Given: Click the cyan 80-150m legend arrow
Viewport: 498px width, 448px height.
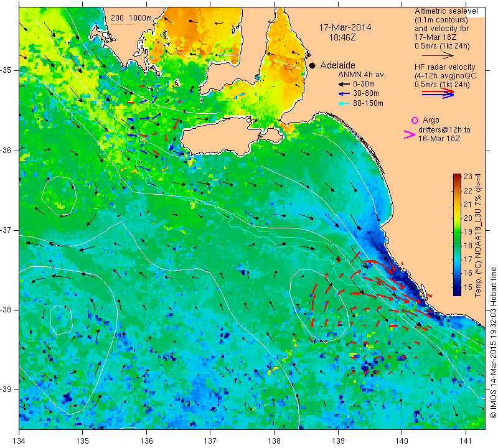Looking at the screenshot, I should coord(344,103).
